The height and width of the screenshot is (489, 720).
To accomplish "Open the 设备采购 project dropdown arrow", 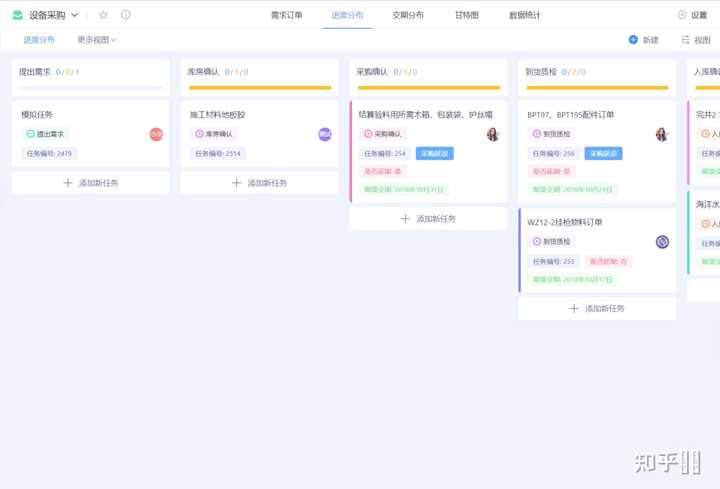I will (x=75, y=15).
